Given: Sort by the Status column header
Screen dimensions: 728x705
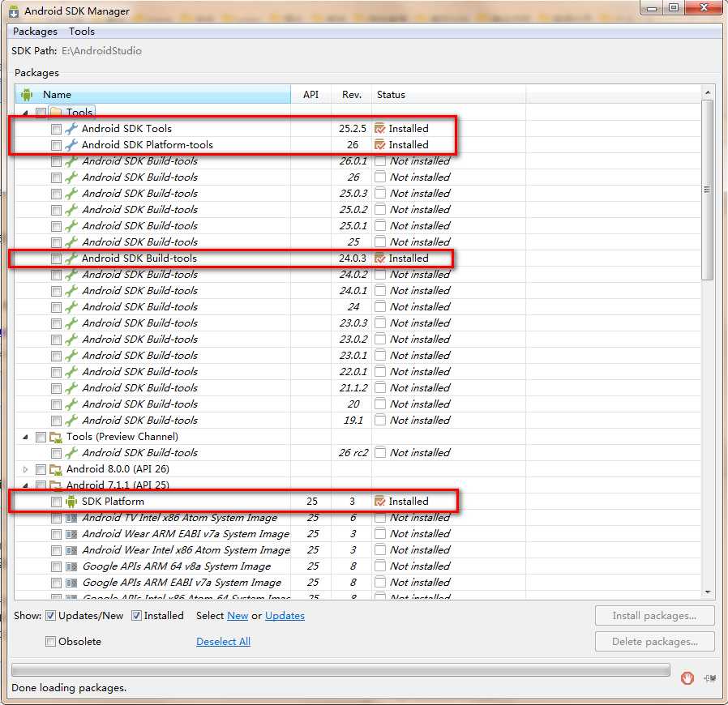Looking at the screenshot, I should [x=448, y=95].
